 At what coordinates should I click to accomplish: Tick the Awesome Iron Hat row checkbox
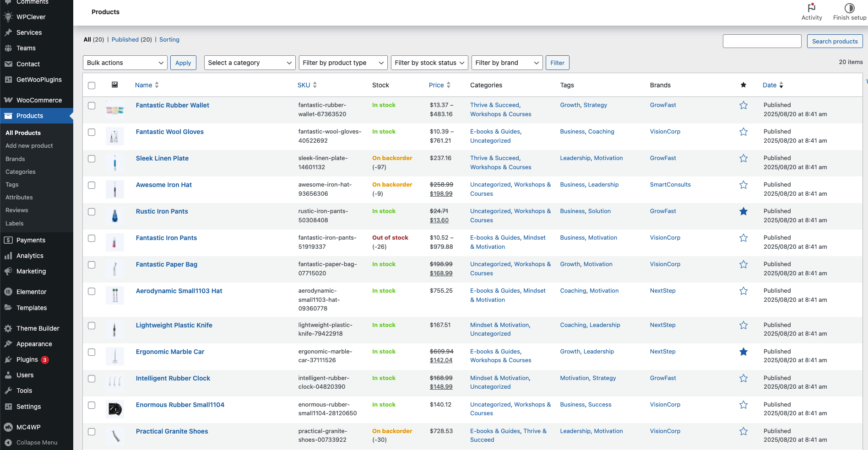tap(92, 185)
